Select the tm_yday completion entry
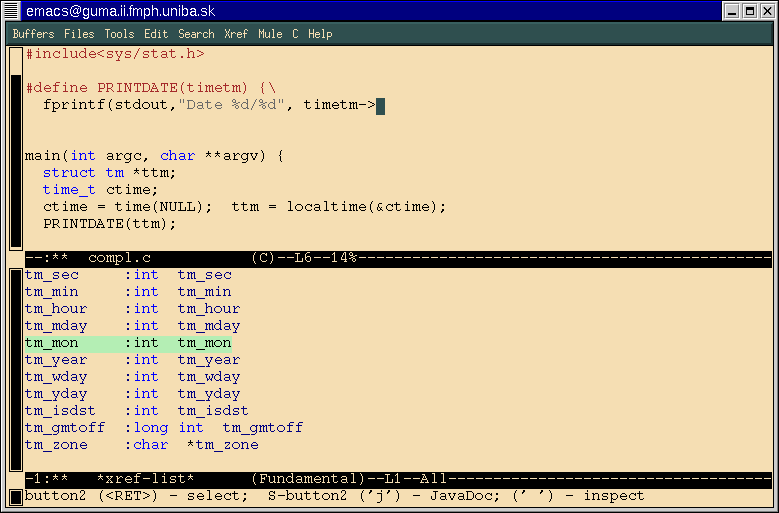 pyautogui.click(x=133, y=393)
